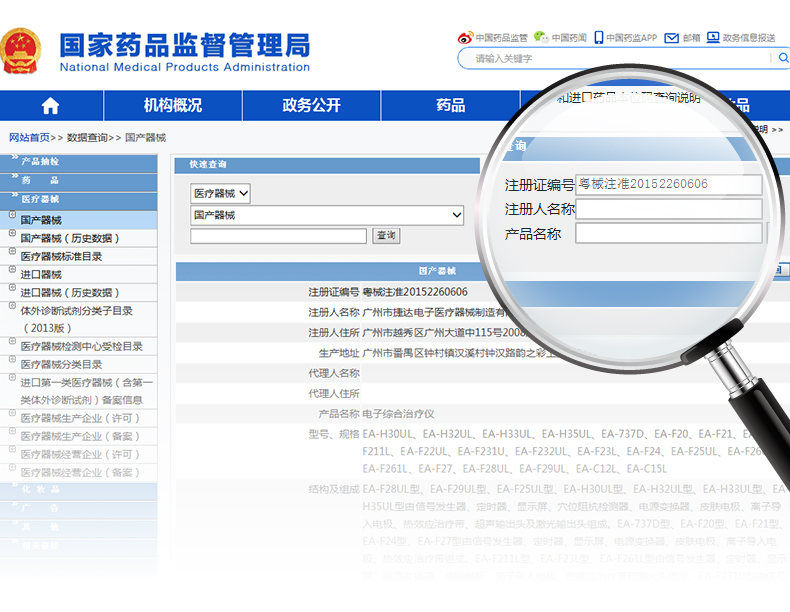
Task: Open the 机构概况 navigation menu
Action: coord(172,106)
